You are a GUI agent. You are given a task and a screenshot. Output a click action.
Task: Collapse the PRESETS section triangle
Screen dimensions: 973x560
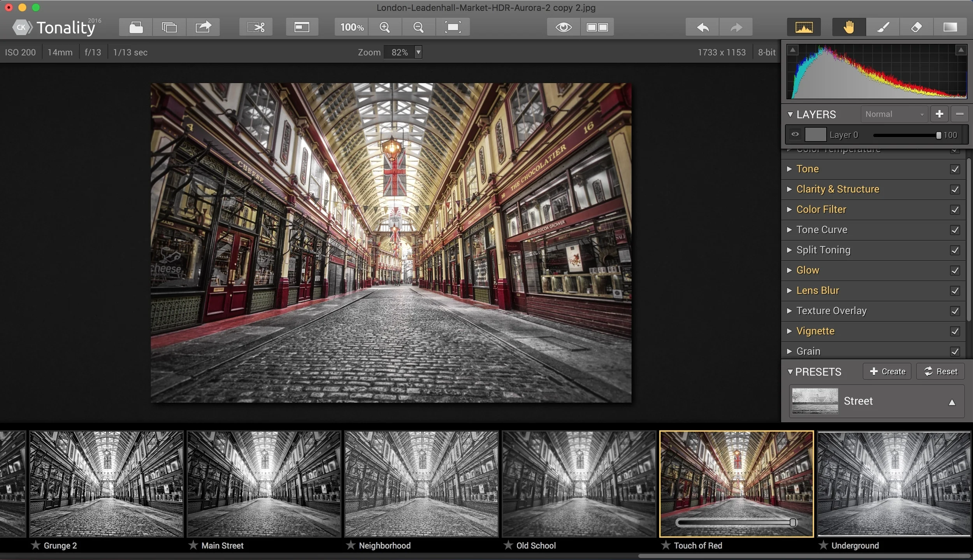tap(790, 372)
